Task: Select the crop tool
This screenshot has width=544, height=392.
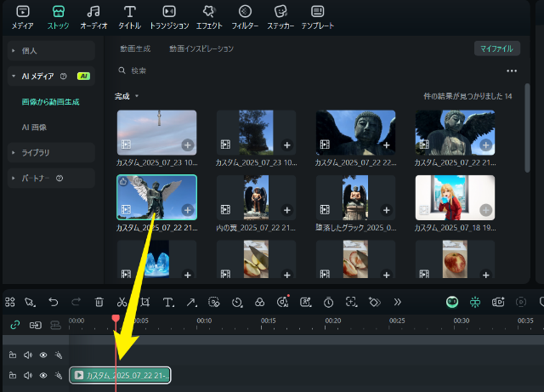Action: tap(145, 302)
